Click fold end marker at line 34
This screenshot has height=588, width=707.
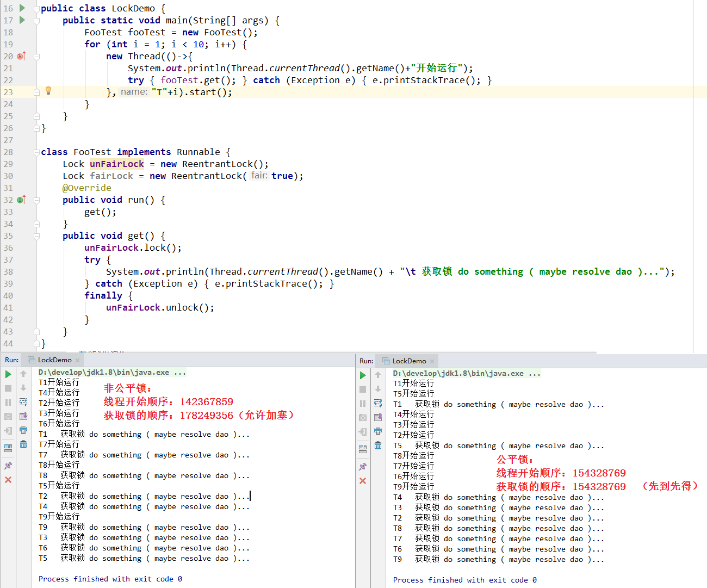point(36,224)
